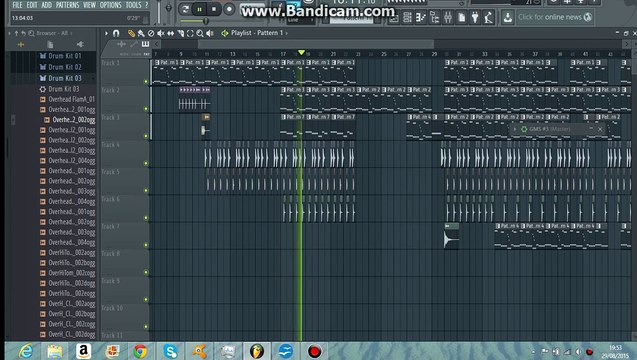Open the Piano roll window button
The height and width of the screenshot is (360, 637).
click(x=420, y=17)
